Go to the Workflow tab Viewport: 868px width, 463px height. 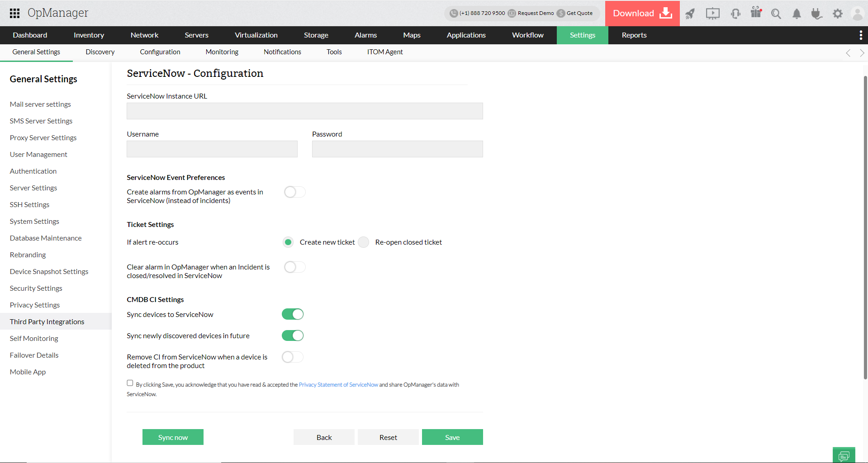click(x=527, y=35)
